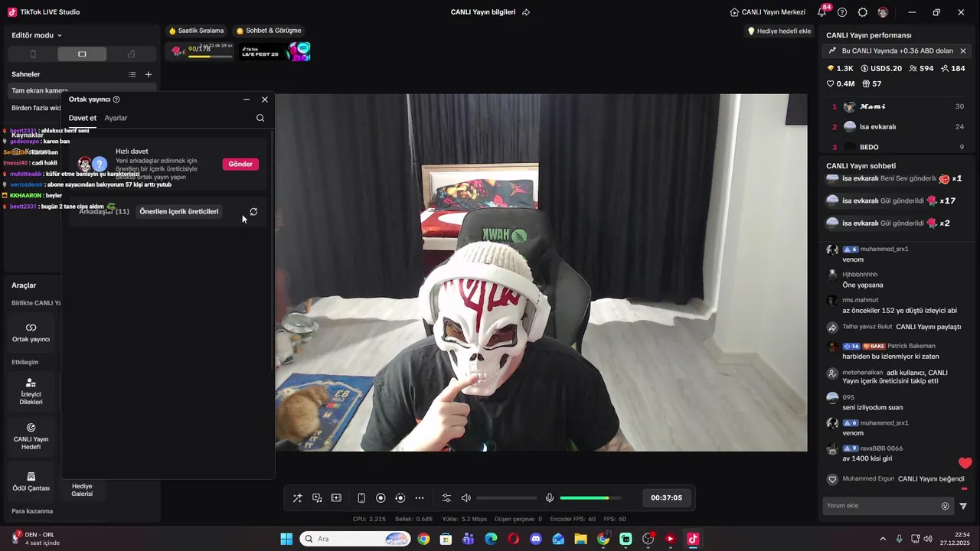Share the stream via CANLI Yayın bilgileri arrow
980x551 pixels.
[x=526, y=12]
